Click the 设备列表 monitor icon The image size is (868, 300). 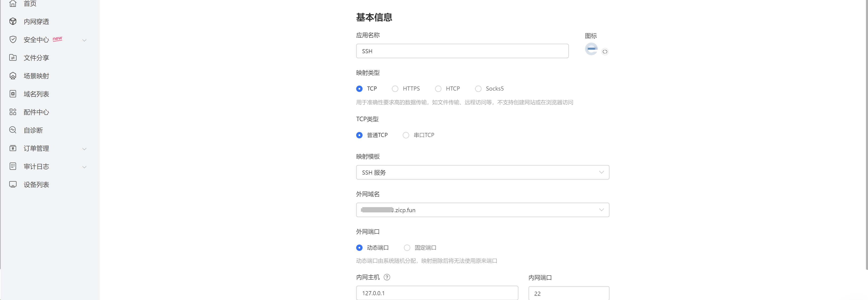(x=13, y=184)
